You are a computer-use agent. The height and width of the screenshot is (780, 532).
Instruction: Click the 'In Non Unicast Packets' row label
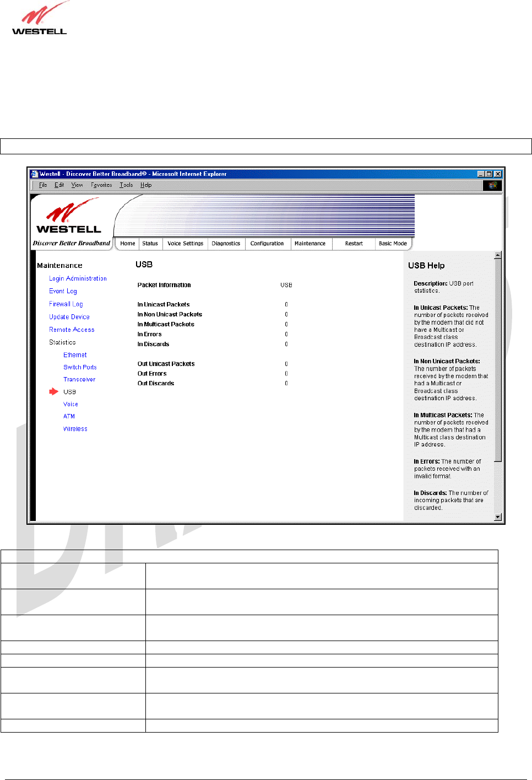[170, 315]
